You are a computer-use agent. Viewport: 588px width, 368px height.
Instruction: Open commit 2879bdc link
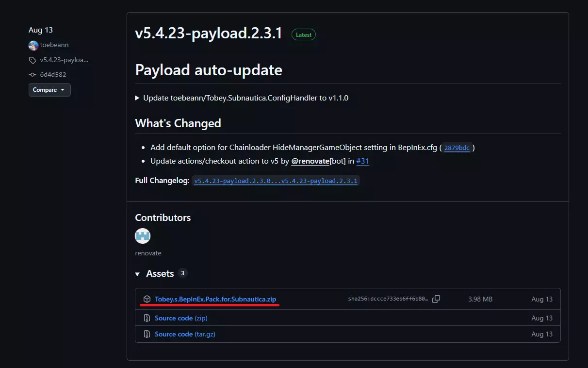(457, 148)
